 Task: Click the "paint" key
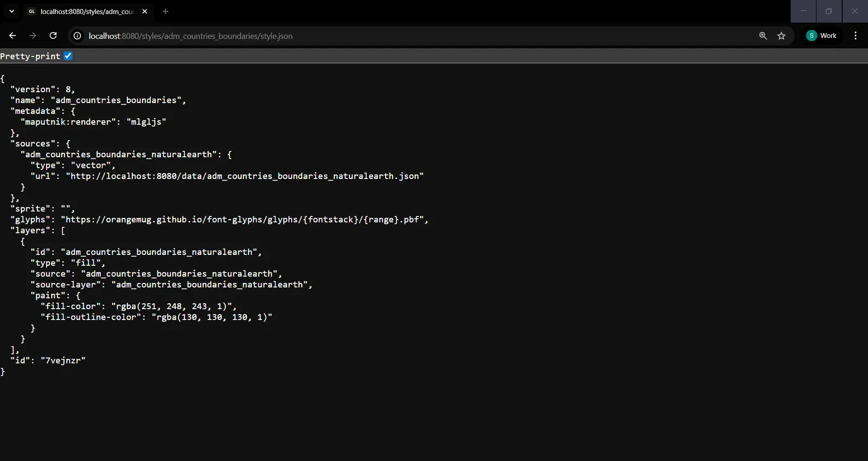[48, 296]
